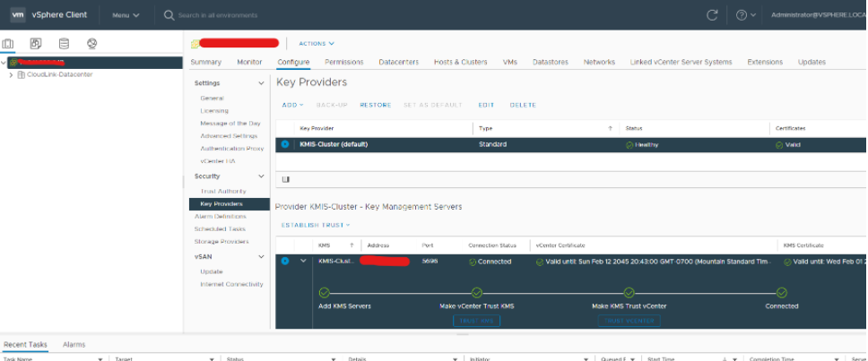Click the RESTORE button
The image size is (868, 361).
click(376, 105)
